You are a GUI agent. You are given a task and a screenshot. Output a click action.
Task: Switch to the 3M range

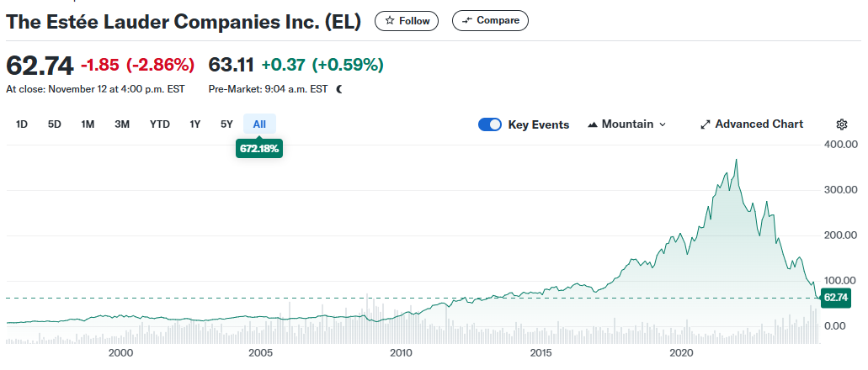[122, 124]
